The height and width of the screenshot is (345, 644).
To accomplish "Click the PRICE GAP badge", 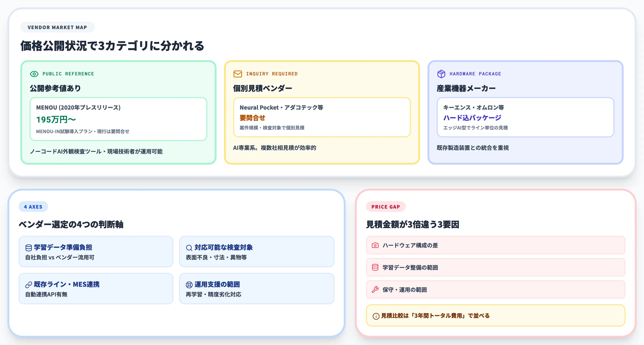I will click(386, 206).
